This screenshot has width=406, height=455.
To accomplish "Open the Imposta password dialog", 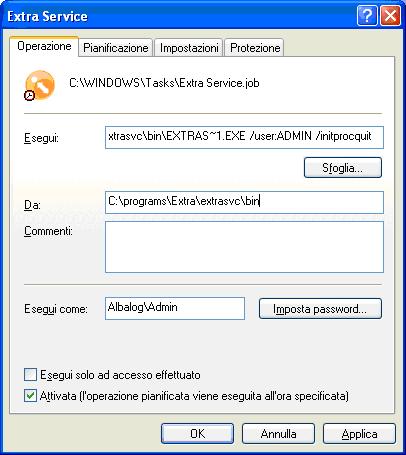I will tap(320, 309).
